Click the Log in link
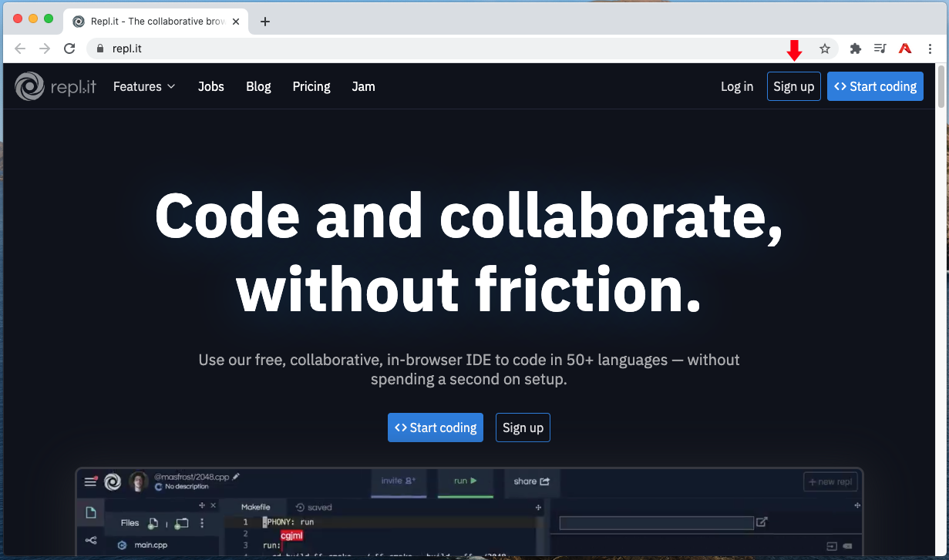Image resolution: width=949 pixels, height=560 pixels. point(737,86)
